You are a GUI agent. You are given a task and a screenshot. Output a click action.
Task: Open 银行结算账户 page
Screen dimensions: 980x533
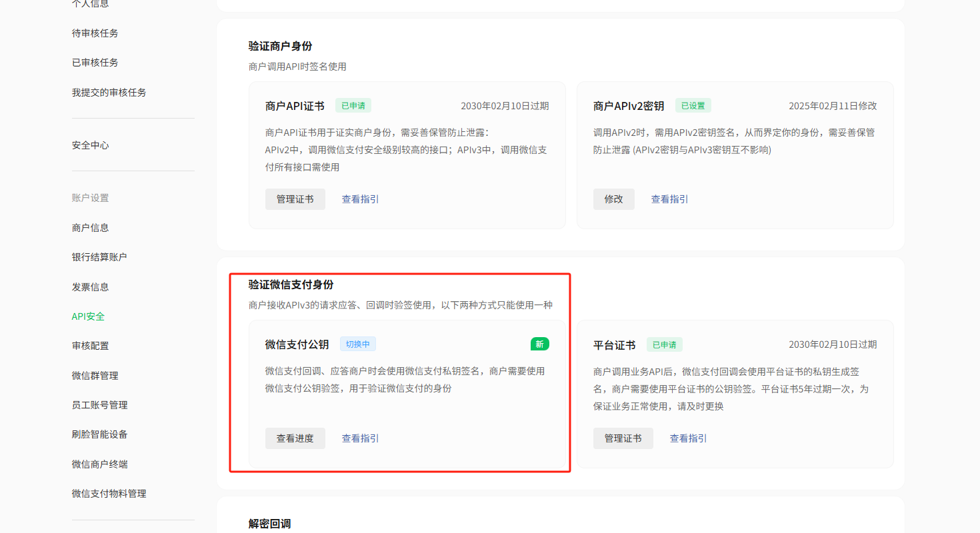(99, 257)
